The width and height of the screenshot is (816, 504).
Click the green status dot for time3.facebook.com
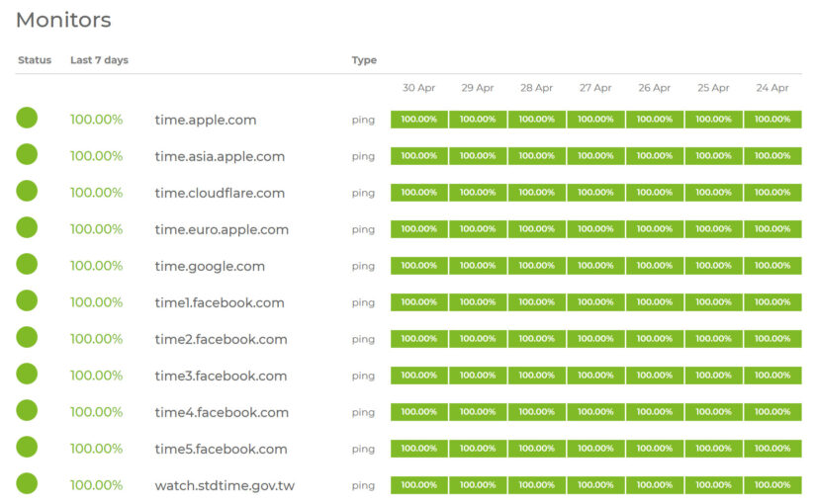[x=27, y=374]
